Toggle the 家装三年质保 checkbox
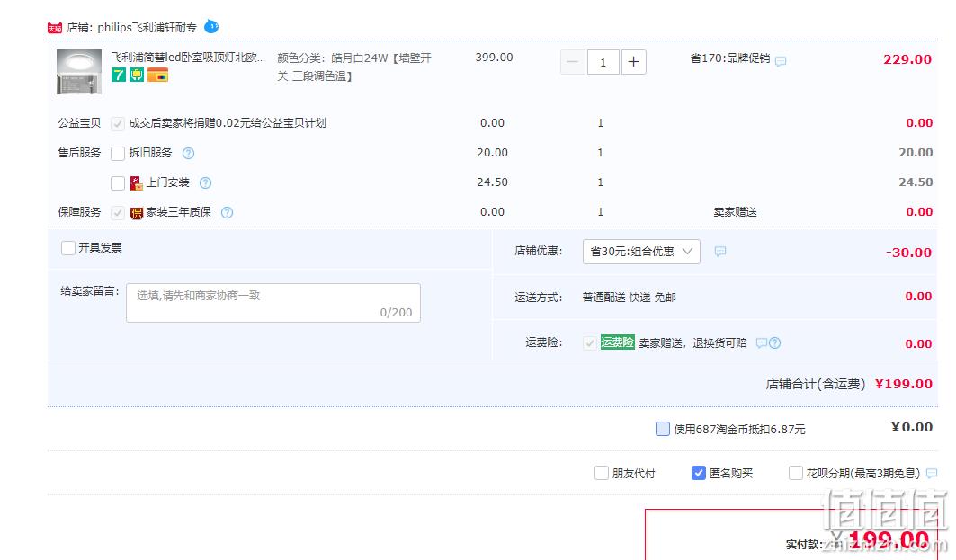956x560 pixels. [x=118, y=213]
